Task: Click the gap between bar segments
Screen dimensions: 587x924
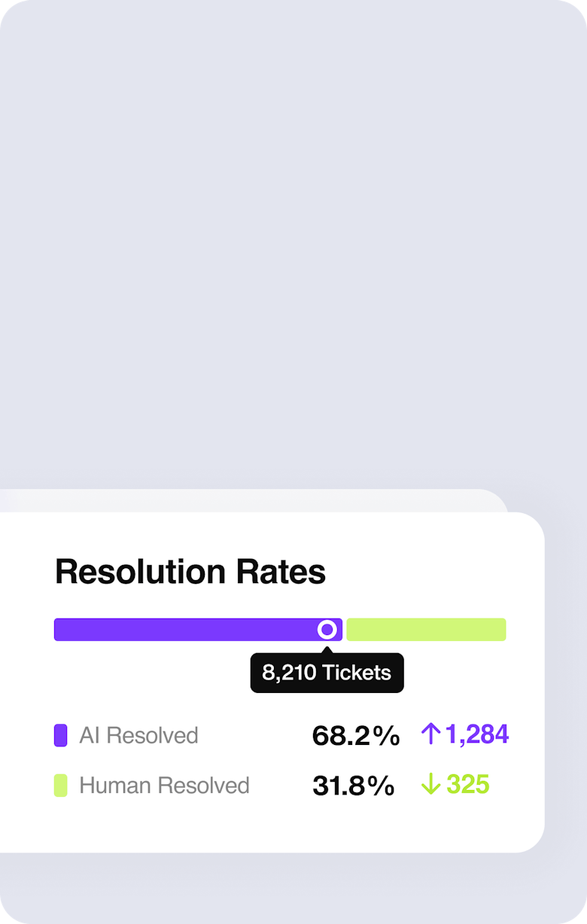Action: coord(345,630)
